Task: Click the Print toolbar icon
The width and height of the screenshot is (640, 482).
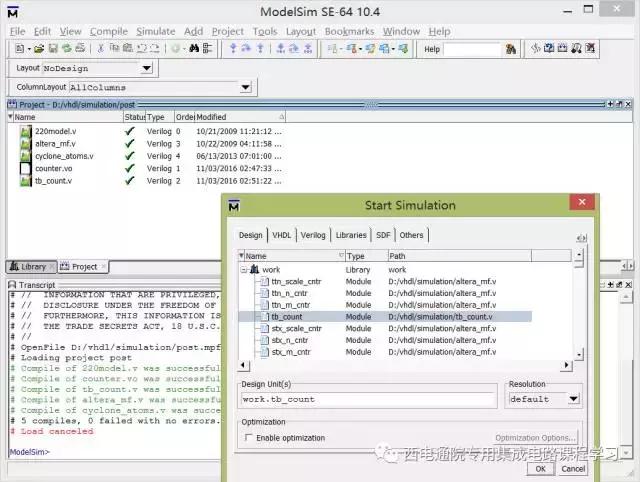Action: [79, 48]
